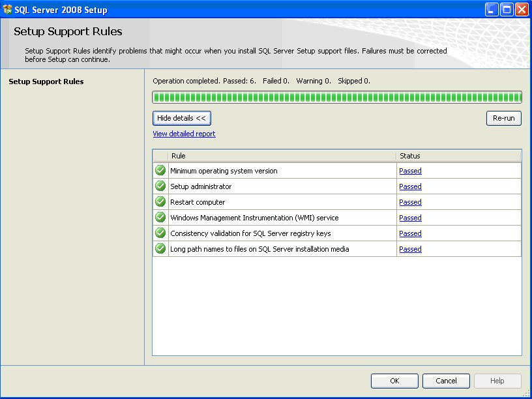
Task: Click the green check icon beside Restart computer
Action: 160,202
